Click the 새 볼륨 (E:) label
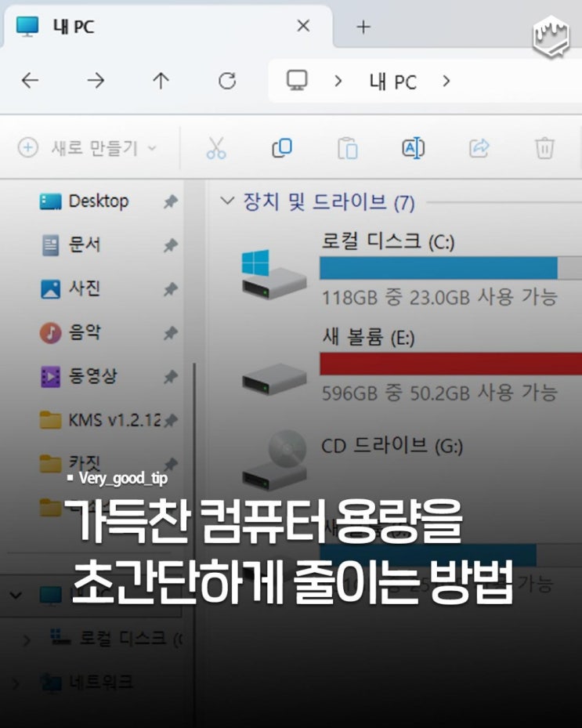Screen dimensions: 582x728 [x=368, y=338]
